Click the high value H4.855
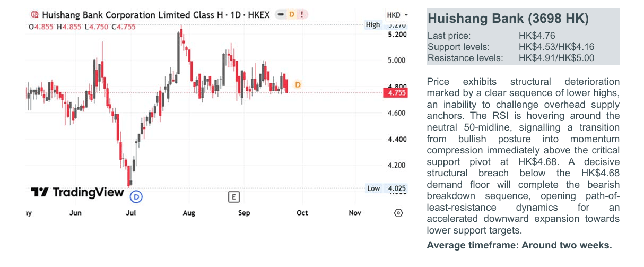 (x=68, y=27)
